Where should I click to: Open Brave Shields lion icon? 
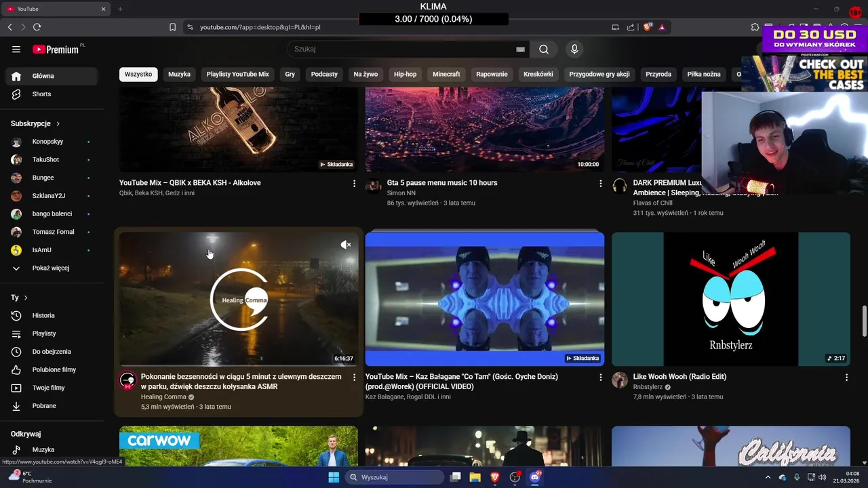tap(648, 27)
